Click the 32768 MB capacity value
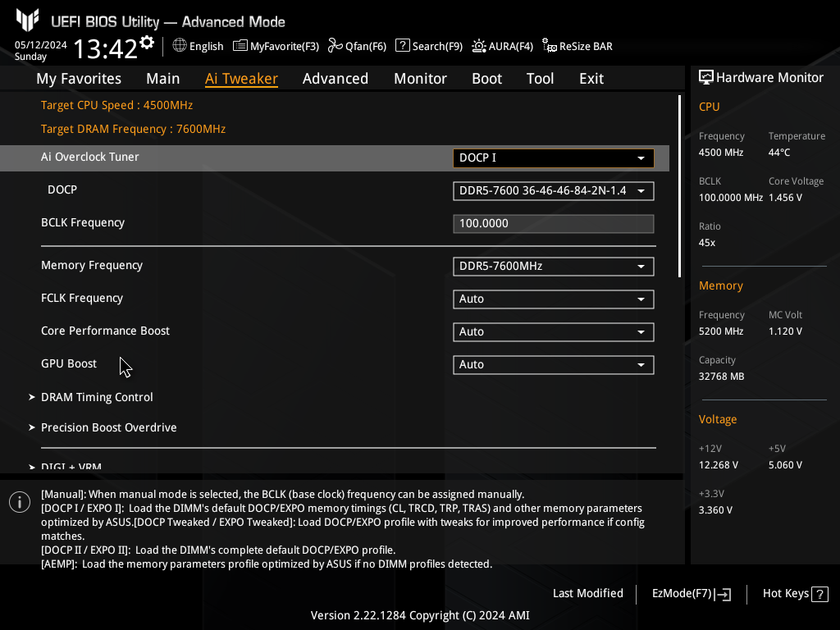 [721, 377]
